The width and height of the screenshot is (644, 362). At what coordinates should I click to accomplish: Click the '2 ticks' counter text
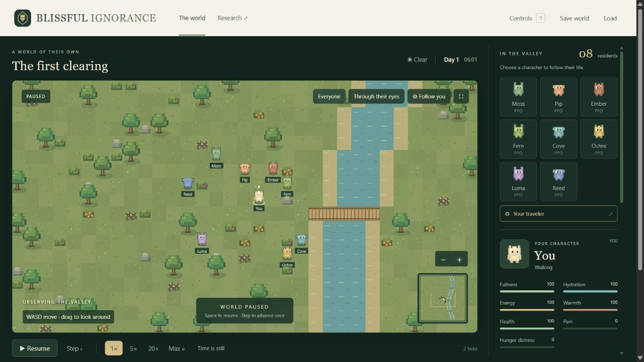click(x=470, y=349)
